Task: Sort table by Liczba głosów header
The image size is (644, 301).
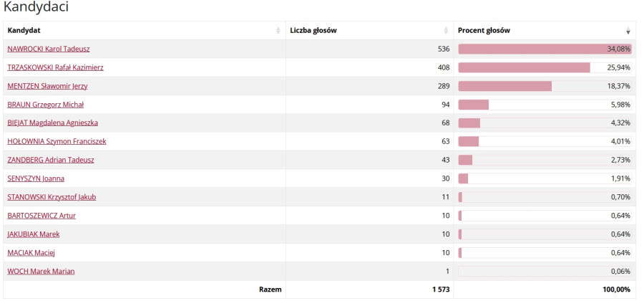Action: 313,31
